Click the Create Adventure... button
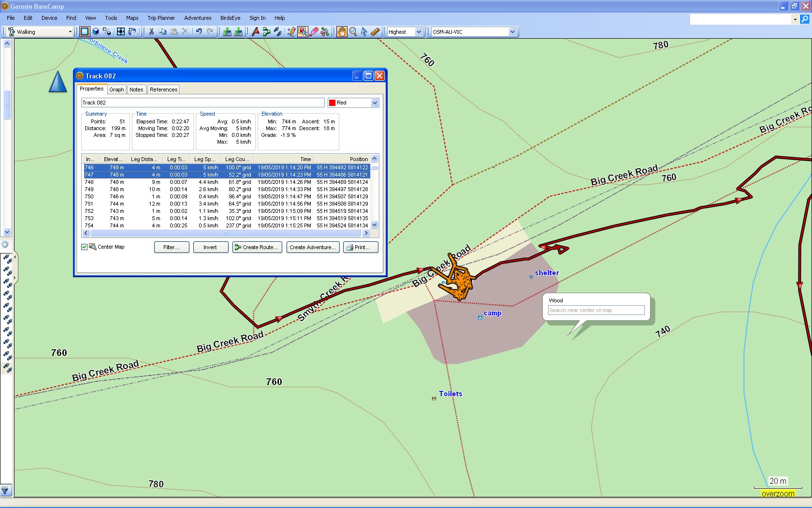 [312, 247]
